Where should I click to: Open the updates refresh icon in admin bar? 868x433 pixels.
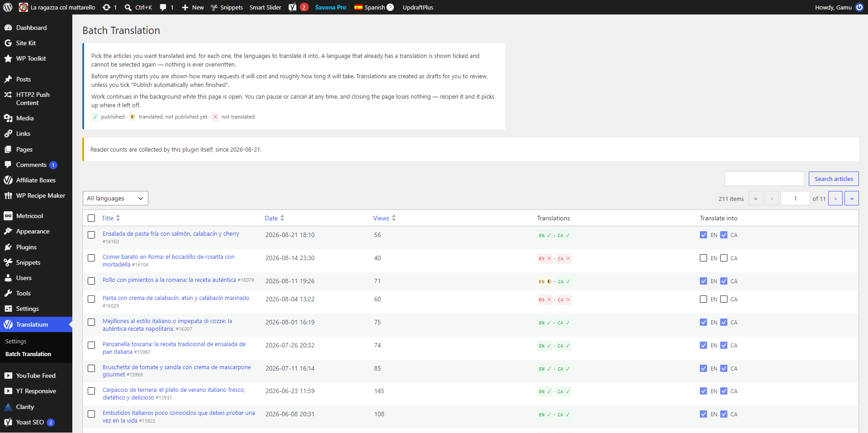pyautogui.click(x=106, y=7)
